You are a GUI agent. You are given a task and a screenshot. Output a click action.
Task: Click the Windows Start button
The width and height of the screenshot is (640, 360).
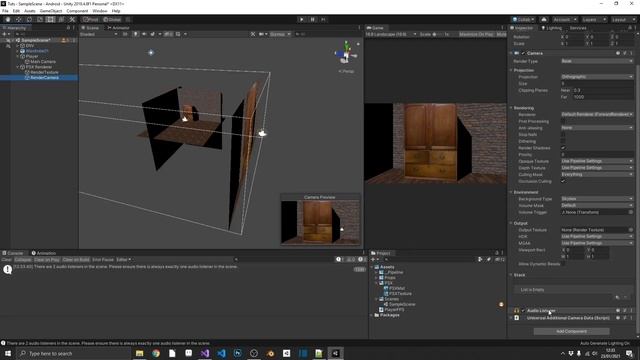(8, 353)
